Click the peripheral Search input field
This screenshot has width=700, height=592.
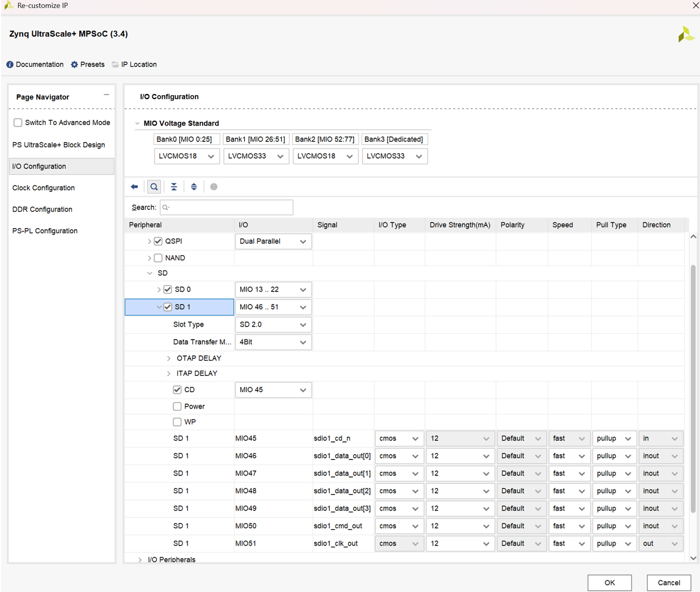(x=227, y=208)
